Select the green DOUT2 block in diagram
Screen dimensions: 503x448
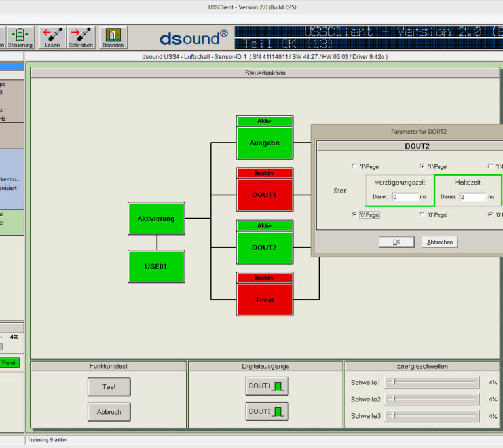[265, 247]
